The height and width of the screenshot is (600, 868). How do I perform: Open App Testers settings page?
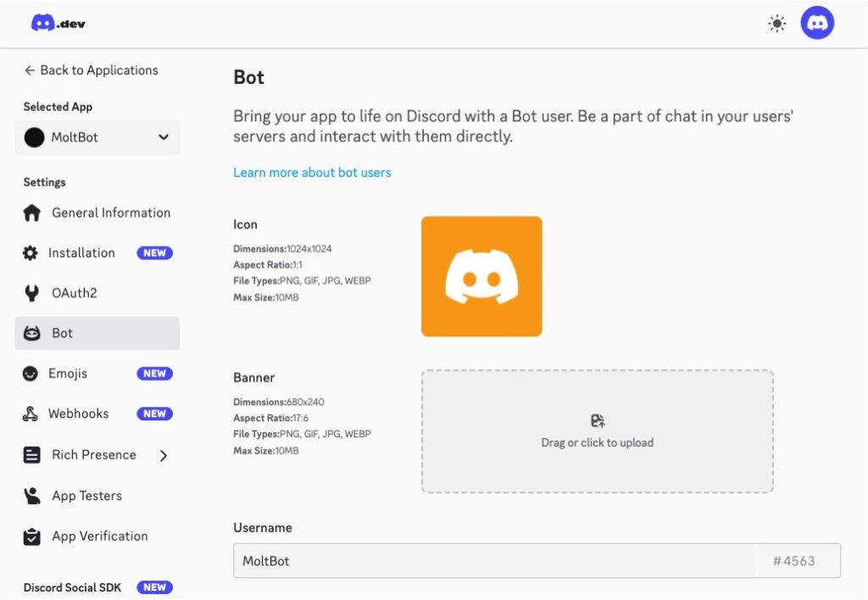pos(86,496)
